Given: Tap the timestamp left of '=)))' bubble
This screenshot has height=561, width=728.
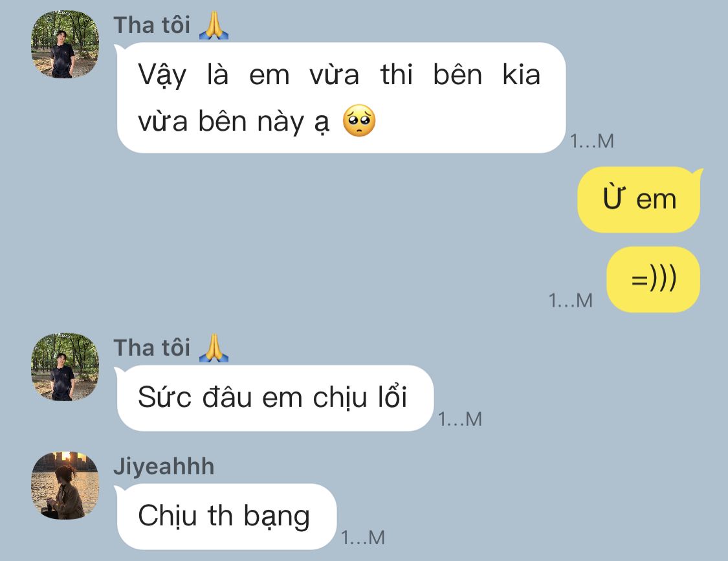Looking at the screenshot, I should [571, 300].
